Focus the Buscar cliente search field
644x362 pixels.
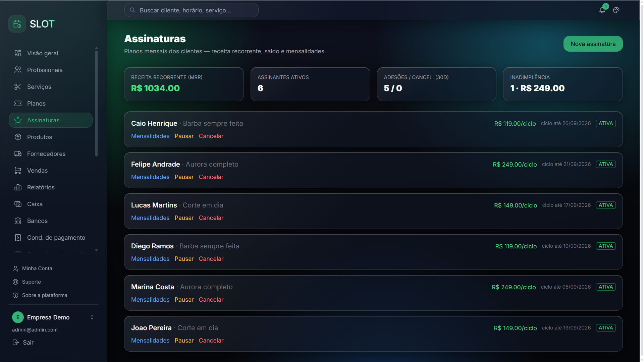click(x=191, y=10)
